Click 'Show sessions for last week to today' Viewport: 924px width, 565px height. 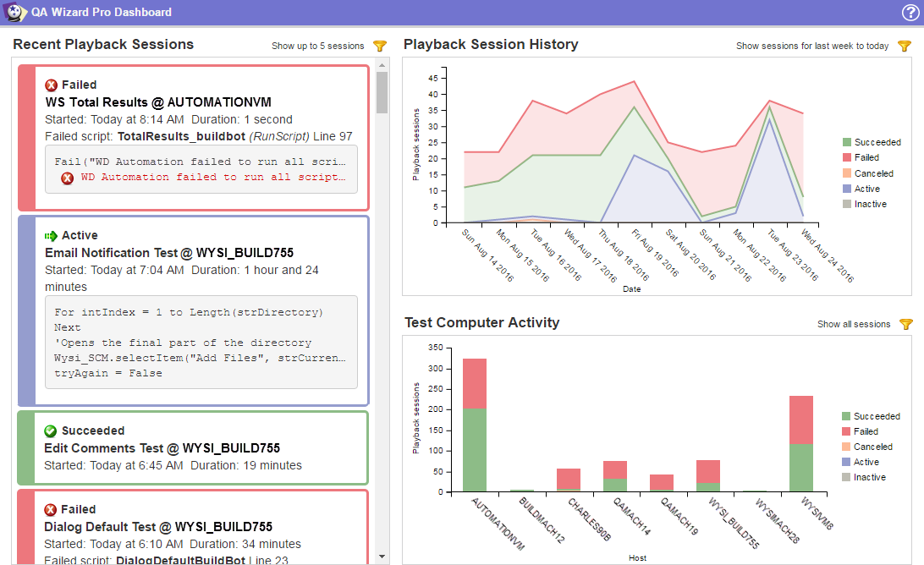811,46
